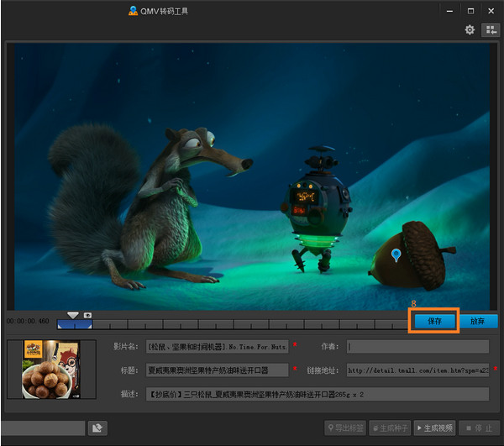Image resolution: width=504 pixels, height=446 pixels.
Task: Click 生成种子 generate seed button
Action: point(390,428)
